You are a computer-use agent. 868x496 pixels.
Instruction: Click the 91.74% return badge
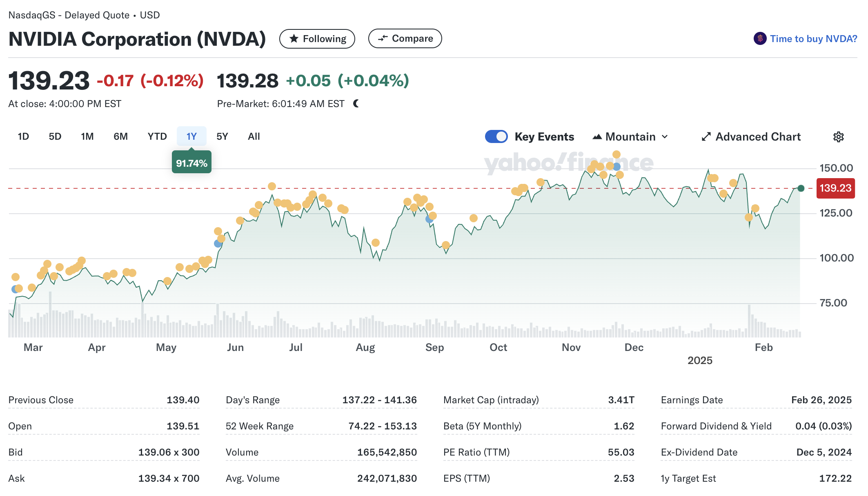tap(191, 163)
